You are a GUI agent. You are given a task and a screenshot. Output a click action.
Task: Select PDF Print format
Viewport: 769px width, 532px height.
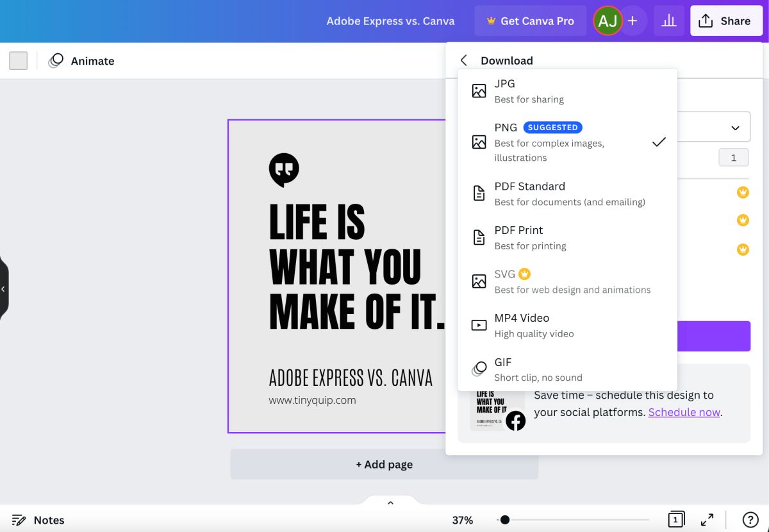pyautogui.click(x=567, y=238)
